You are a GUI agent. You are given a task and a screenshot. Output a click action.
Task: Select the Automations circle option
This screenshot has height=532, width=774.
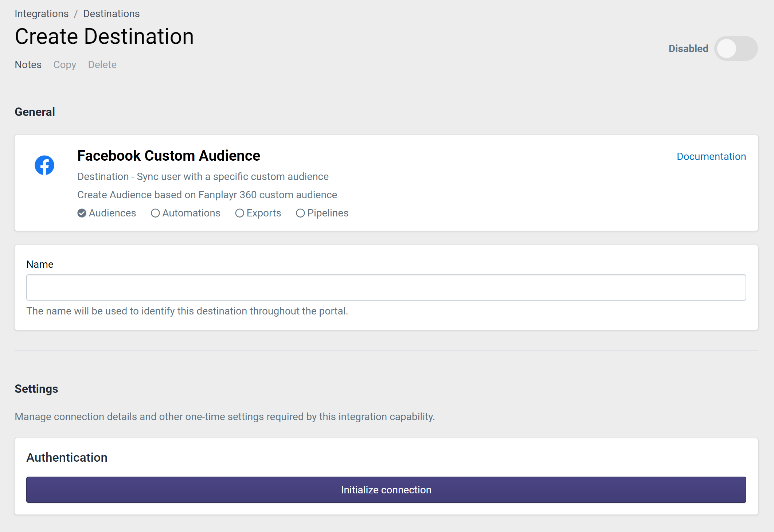[x=155, y=213]
